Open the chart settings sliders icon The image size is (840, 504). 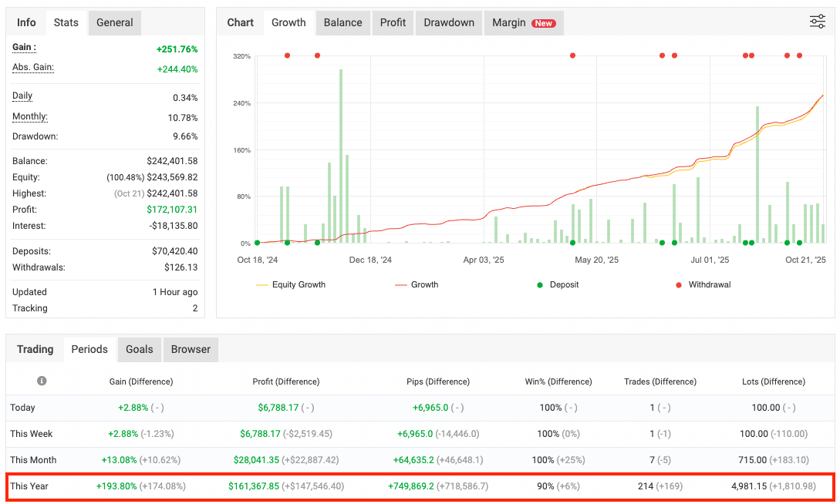point(817,22)
